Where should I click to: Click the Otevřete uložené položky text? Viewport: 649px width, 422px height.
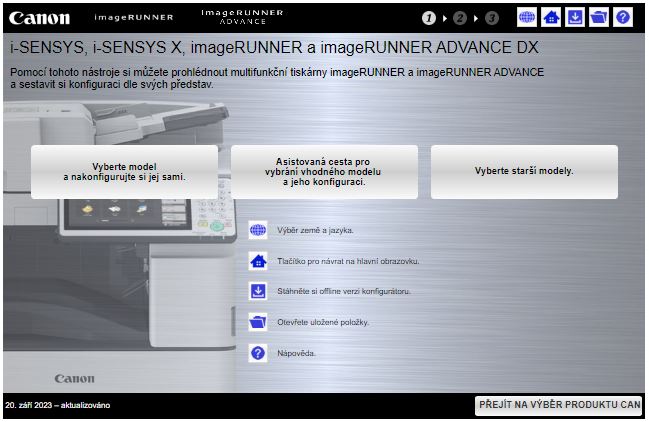(x=323, y=322)
